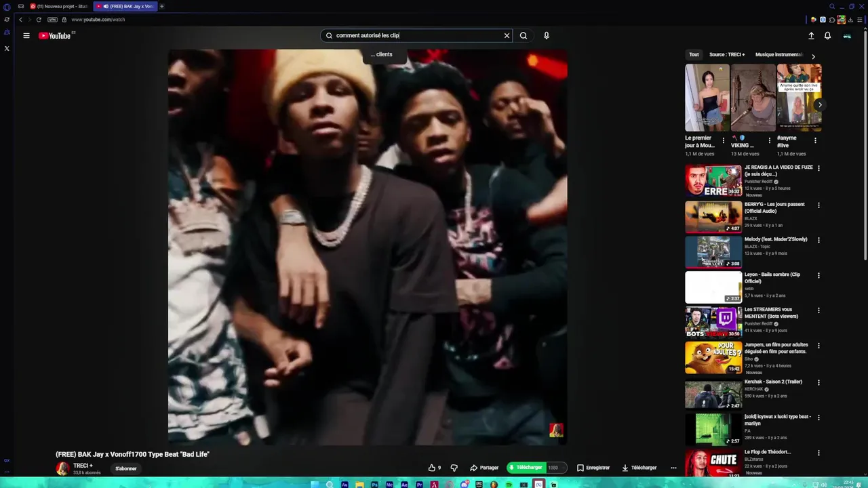Open menu for BERRY'G - Les jours passent
Image resolution: width=868 pixels, height=488 pixels.
pos(818,205)
